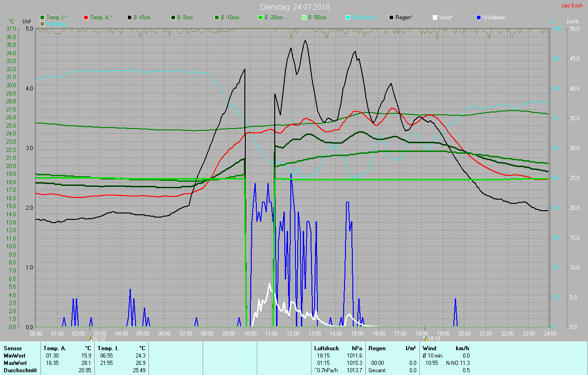Click the MaxWert row label

[16, 363]
